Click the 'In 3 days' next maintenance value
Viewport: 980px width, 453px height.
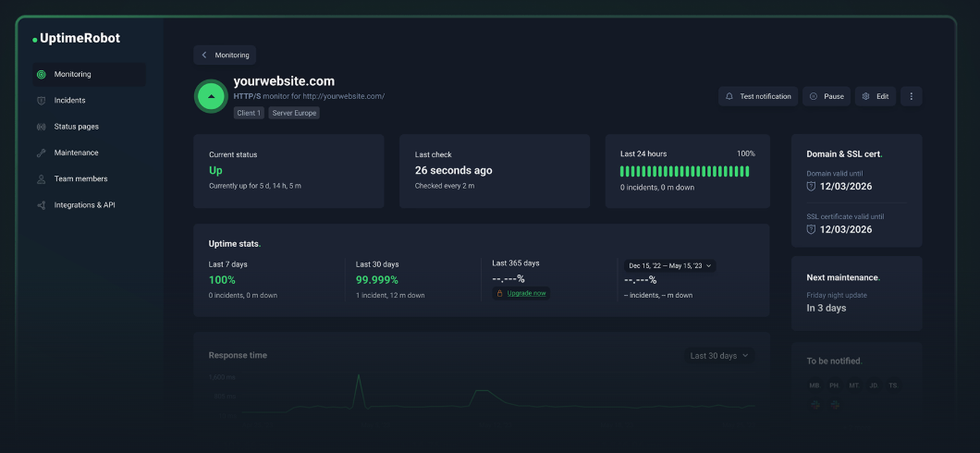tap(827, 308)
